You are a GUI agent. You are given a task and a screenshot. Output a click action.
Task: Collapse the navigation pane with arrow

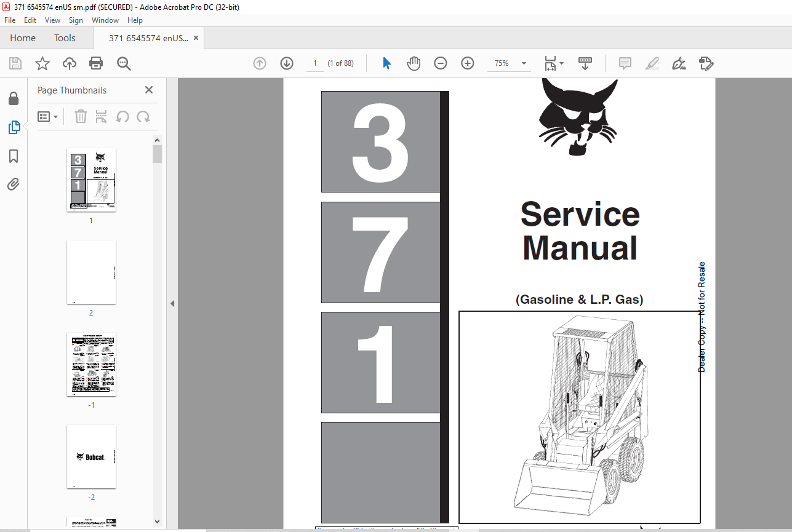pyautogui.click(x=172, y=303)
